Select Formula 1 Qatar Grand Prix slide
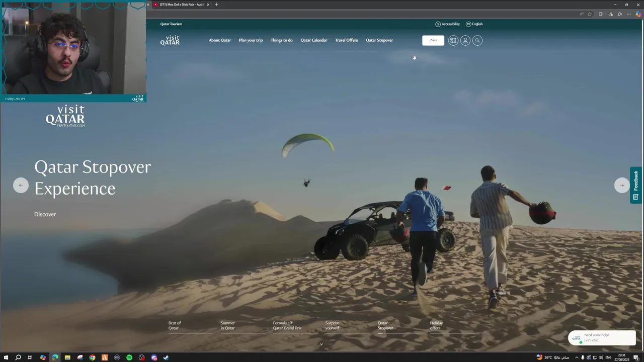The height and width of the screenshot is (362, 644). click(x=287, y=325)
